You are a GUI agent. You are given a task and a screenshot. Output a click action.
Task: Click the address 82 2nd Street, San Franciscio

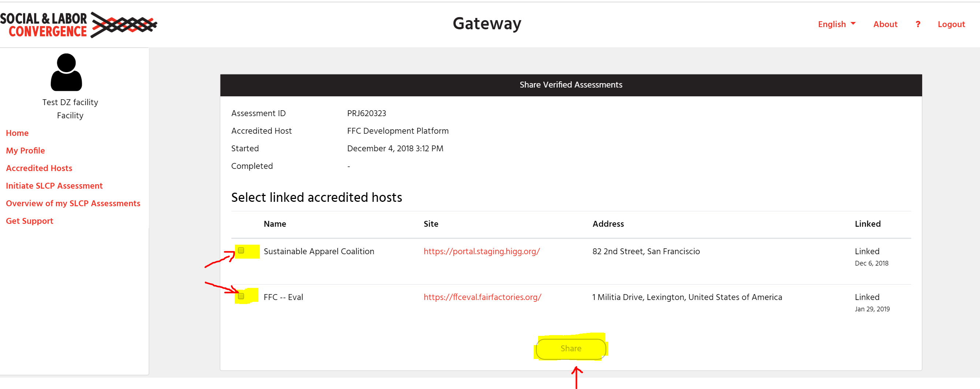tap(646, 251)
